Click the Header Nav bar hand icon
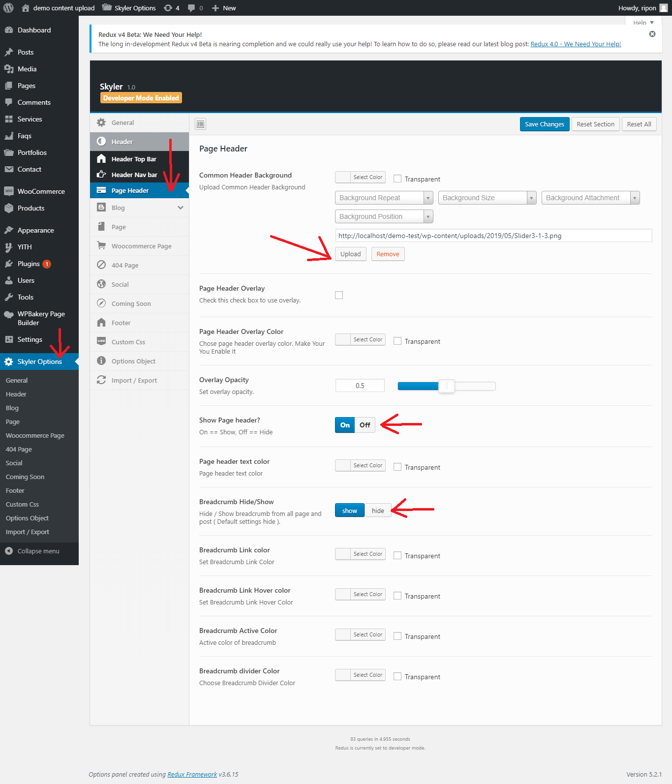Viewport: 672px width, 784px height. [101, 174]
